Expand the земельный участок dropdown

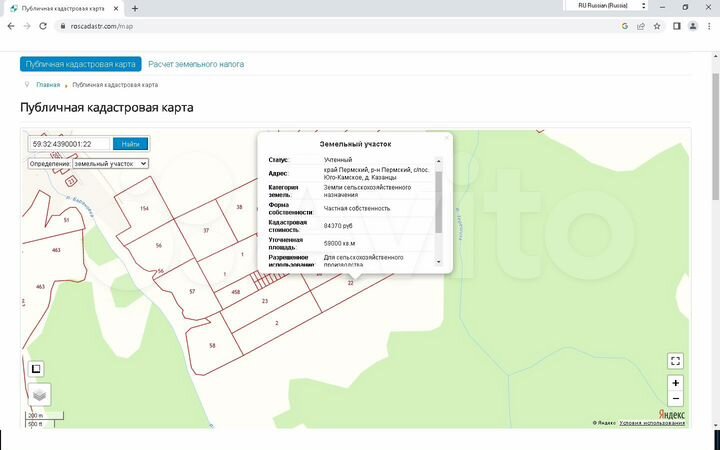[x=110, y=163]
